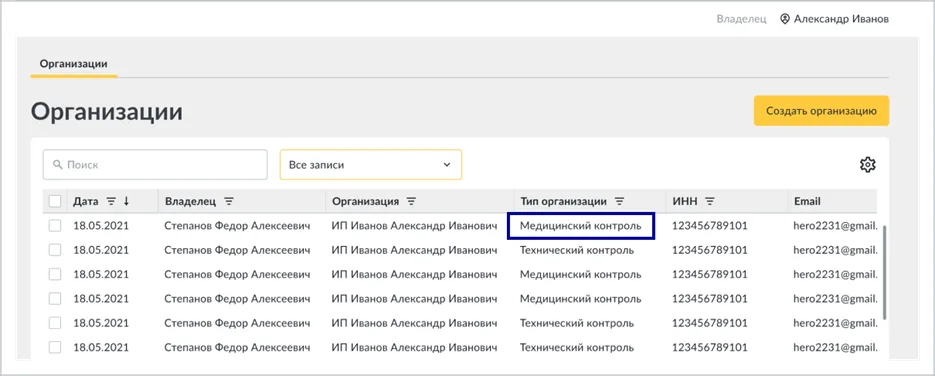The width and height of the screenshot is (935, 376).
Task: Click the Создать организацию button
Action: 821,111
